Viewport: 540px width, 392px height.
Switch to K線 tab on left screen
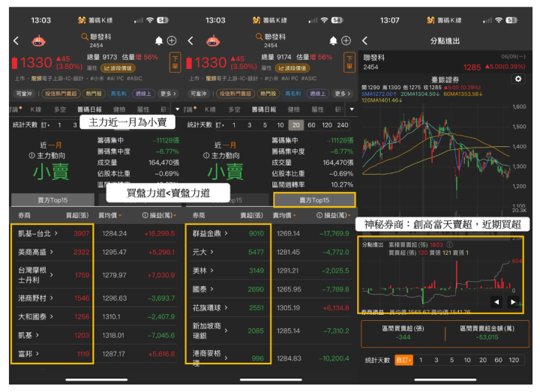(x=36, y=109)
